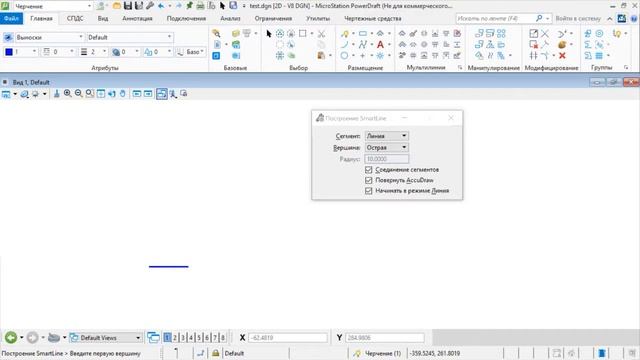Viewport: 640px width, 360px height.
Task: Click the View Previous icon in view toolbar
Action: point(137,94)
